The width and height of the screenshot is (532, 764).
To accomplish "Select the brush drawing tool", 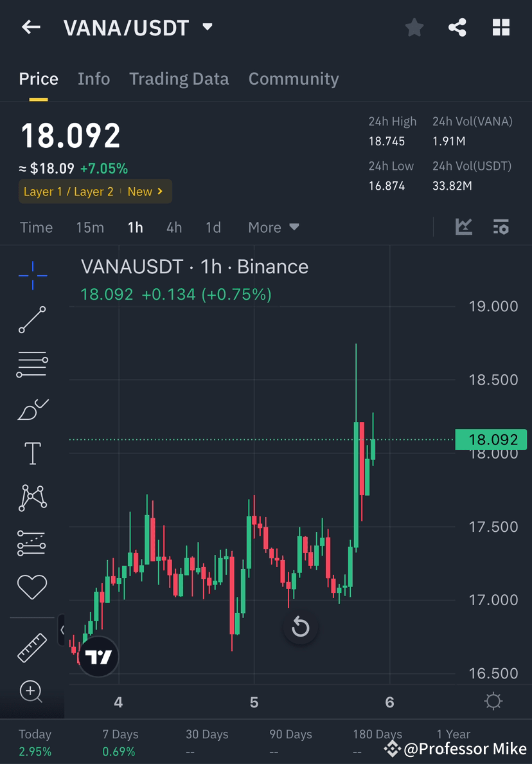I will pos(33,409).
